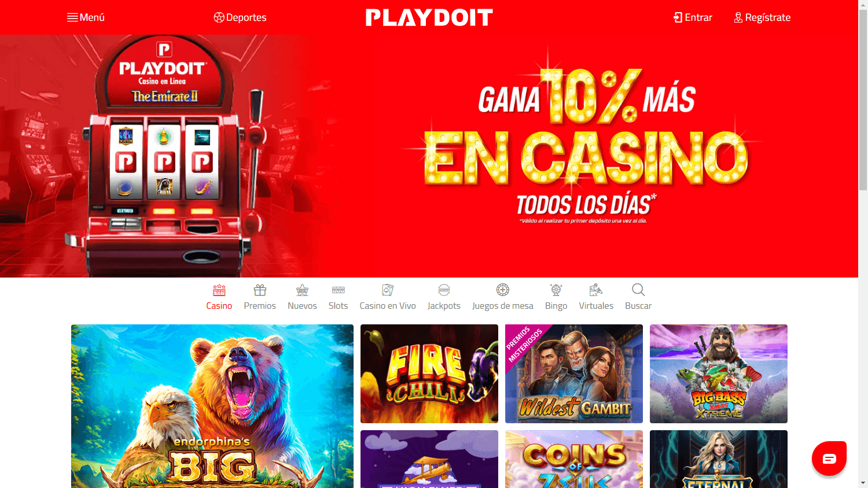Click the Premios gift box icon
Viewport: 868px width, 488px height.
click(x=260, y=290)
